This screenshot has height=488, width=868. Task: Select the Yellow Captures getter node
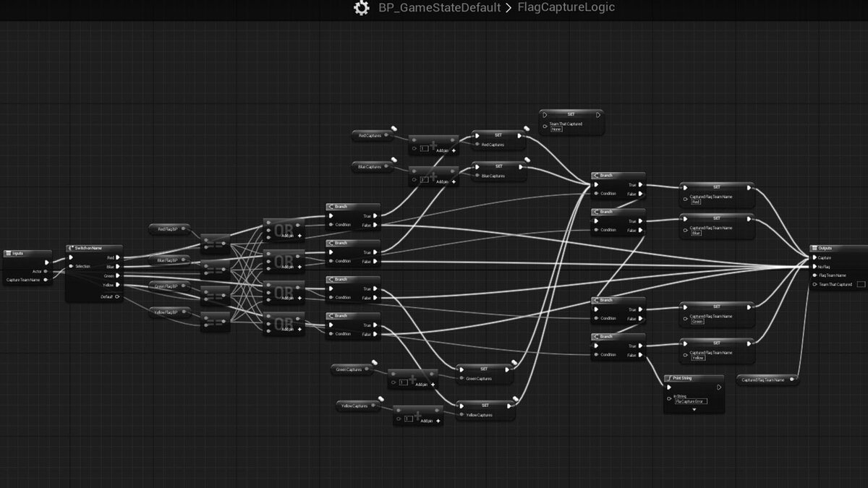coord(358,406)
